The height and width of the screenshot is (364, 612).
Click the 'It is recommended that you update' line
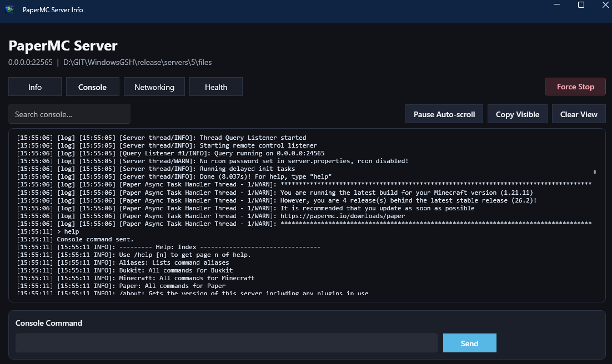[x=245, y=208]
